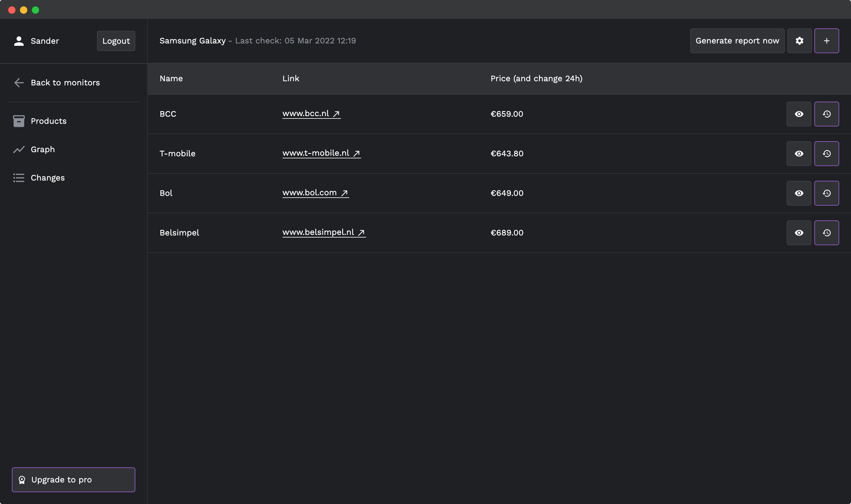
Task: Open price history for Belsimpel
Action: coord(826,233)
